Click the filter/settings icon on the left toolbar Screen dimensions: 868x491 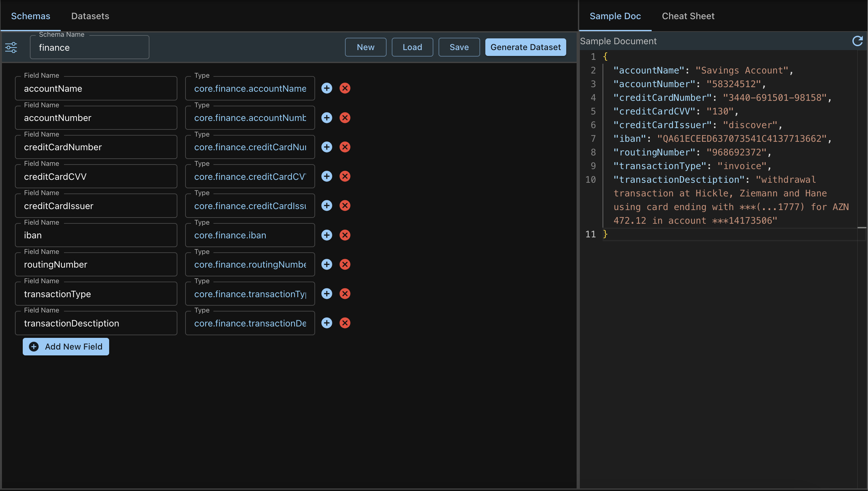click(x=11, y=48)
